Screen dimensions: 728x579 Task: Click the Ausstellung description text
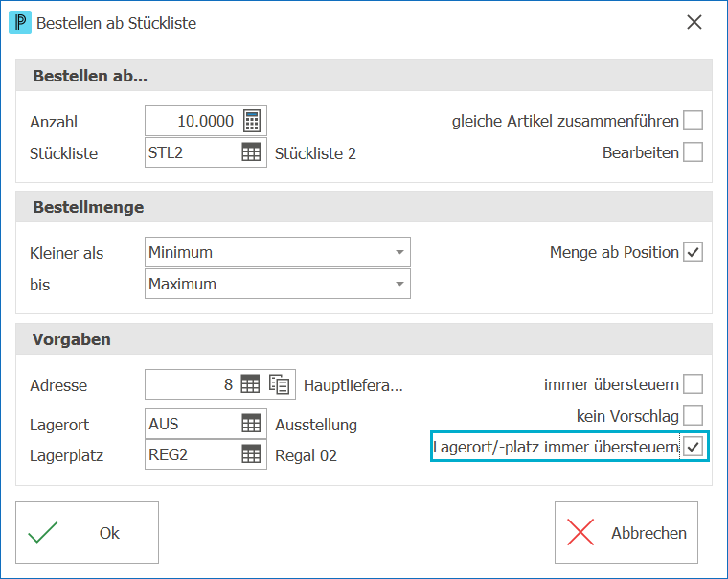tap(316, 425)
